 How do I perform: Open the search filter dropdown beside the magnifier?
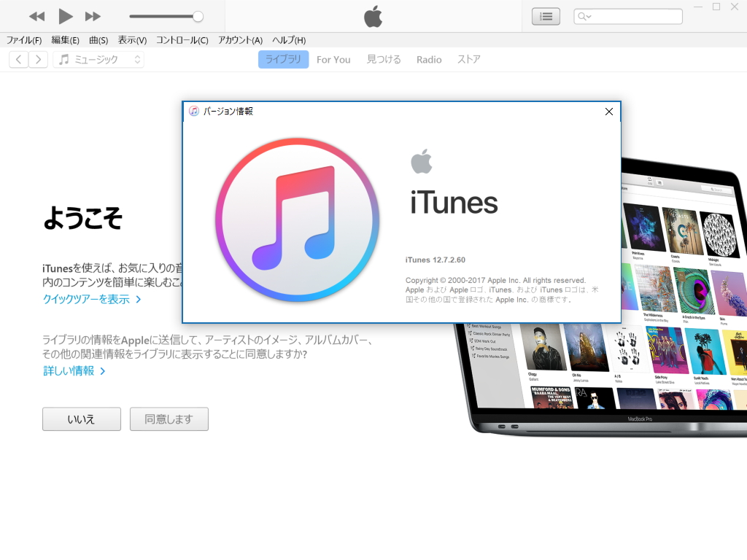pos(589,16)
